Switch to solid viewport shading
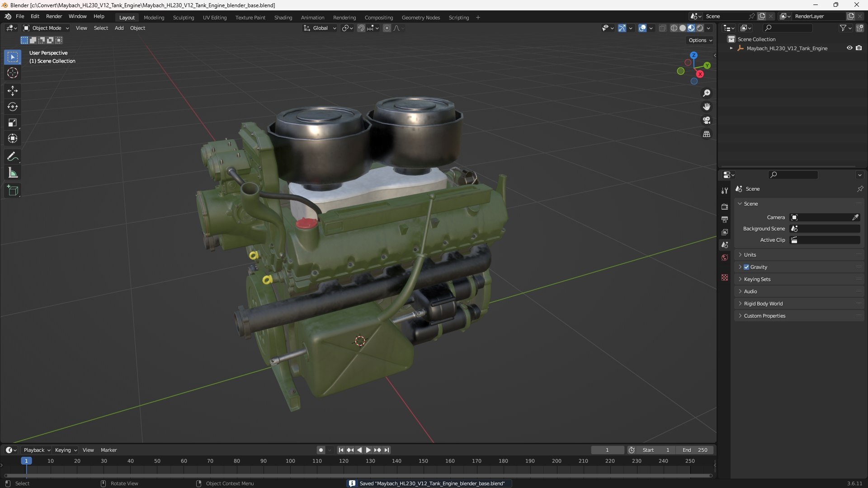 click(x=683, y=28)
